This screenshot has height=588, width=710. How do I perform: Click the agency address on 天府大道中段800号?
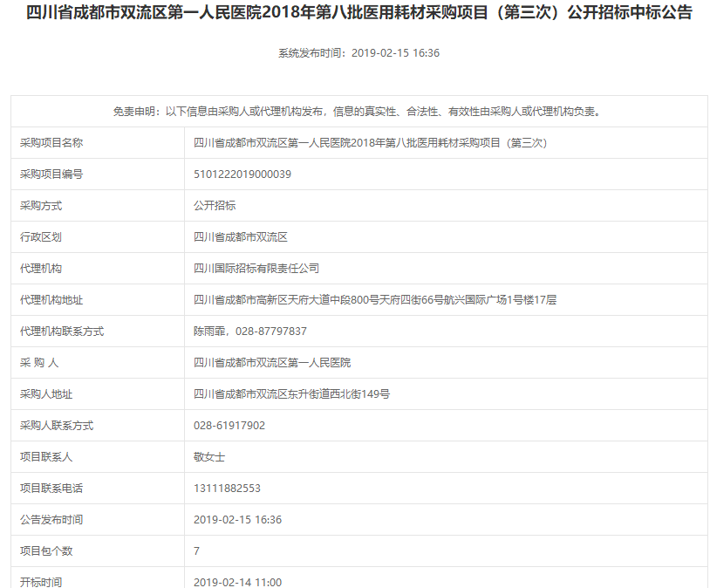point(375,300)
